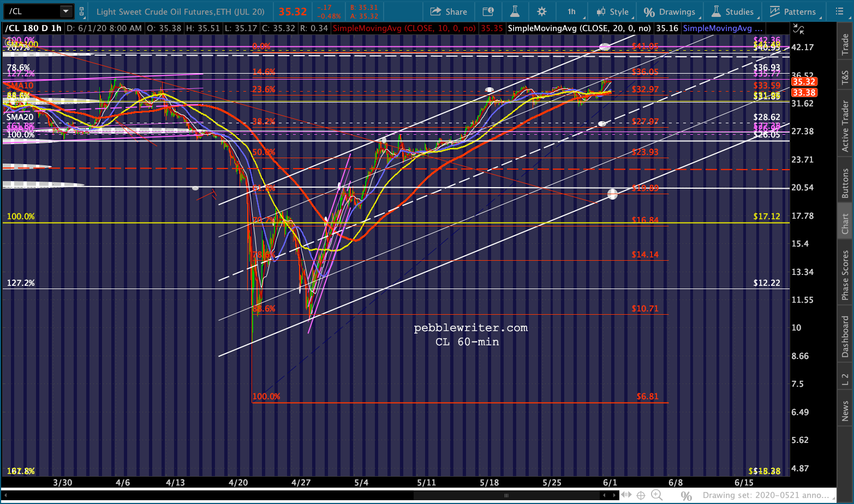Click the scroll right arrow below chart
Viewport: 854px width, 504px height.
pos(614,495)
